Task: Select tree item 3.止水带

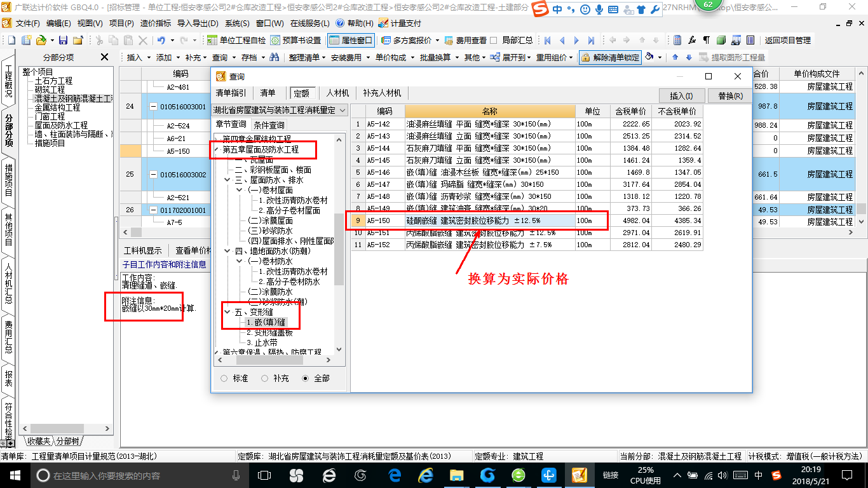Action: [x=262, y=342]
